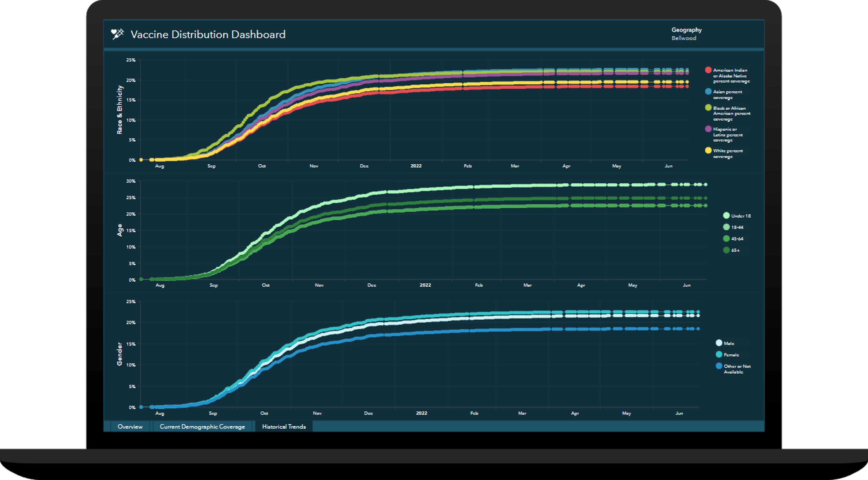Toggle the Asian percent coverage legend dot
Image resolution: width=868 pixels, height=480 pixels.
(x=708, y=92)
